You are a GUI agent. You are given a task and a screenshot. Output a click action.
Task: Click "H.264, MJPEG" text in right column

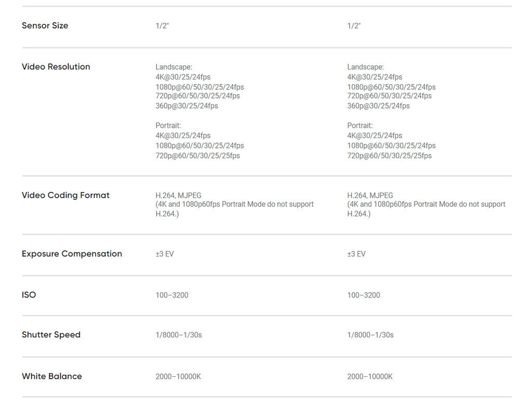(x=370, y=196)
